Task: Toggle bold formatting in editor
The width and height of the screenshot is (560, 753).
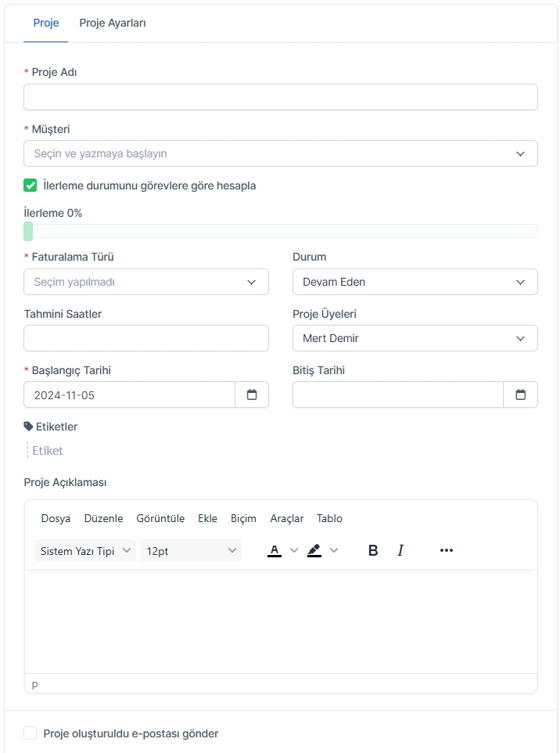Action: (373, 550)
